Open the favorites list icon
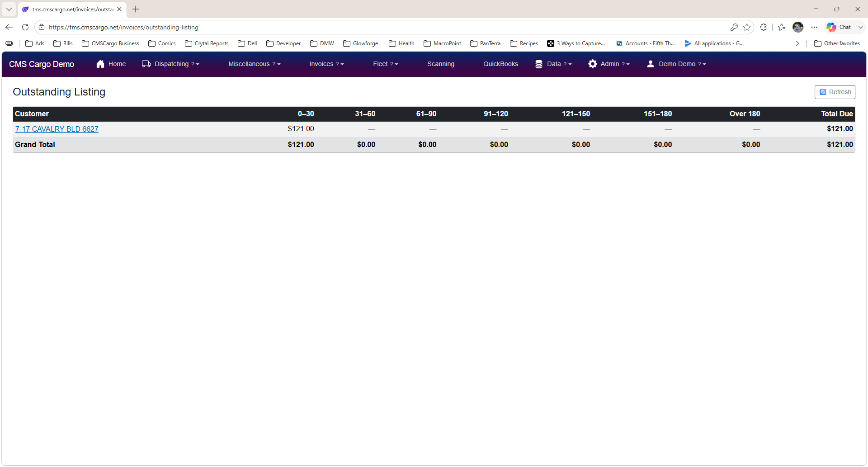The image size is (868, 467). 782,27
